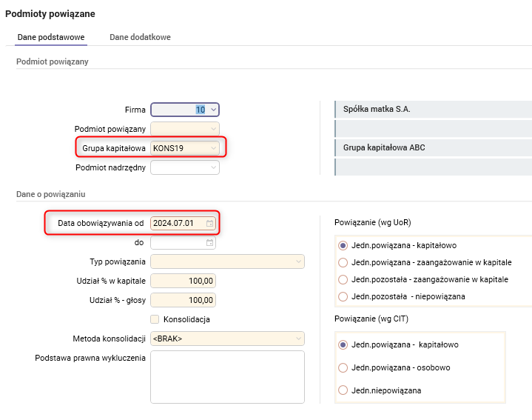The height and width of the screenshot is (420, 532).
Task: Open calendar for Data obowiązywania od
Action: [209, 224]
